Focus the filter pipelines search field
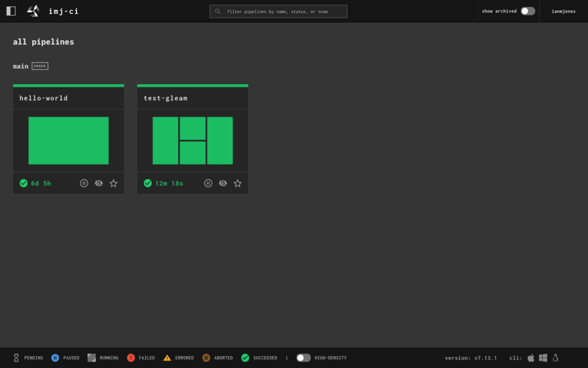588x368 pixels. pyautogui.click(x=278, y=11)
